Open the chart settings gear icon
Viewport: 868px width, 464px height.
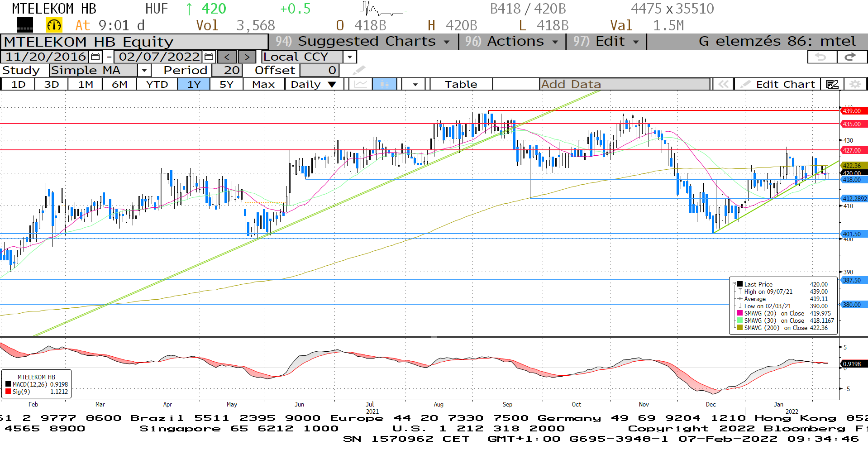coord(855,84)
